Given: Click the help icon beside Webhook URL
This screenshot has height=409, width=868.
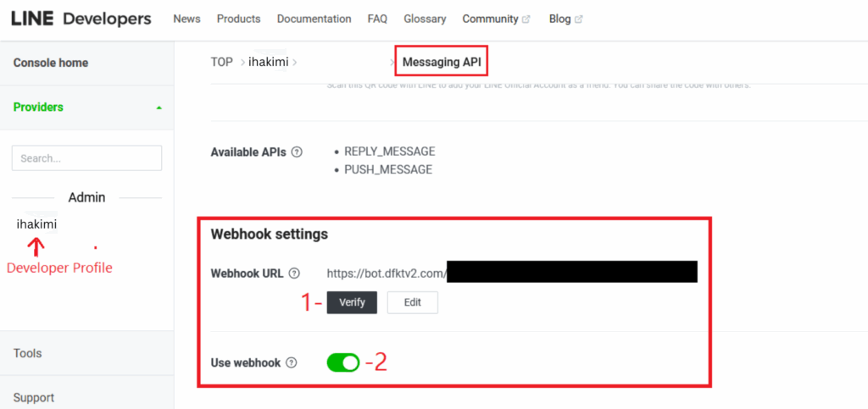Looking at the screenshot, I should (294, 273).
